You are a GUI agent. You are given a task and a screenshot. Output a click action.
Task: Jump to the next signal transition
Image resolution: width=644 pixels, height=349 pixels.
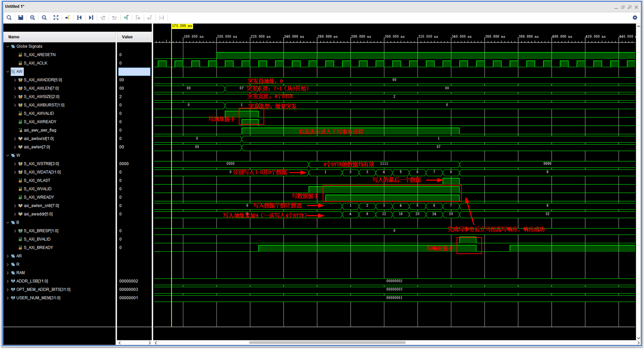pos(114,17)
